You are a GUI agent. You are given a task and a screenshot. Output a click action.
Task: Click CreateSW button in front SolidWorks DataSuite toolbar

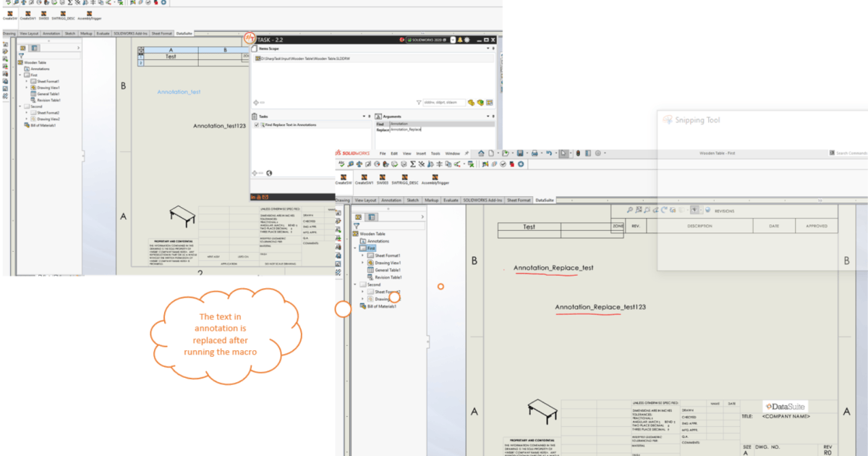coord(343,179)
